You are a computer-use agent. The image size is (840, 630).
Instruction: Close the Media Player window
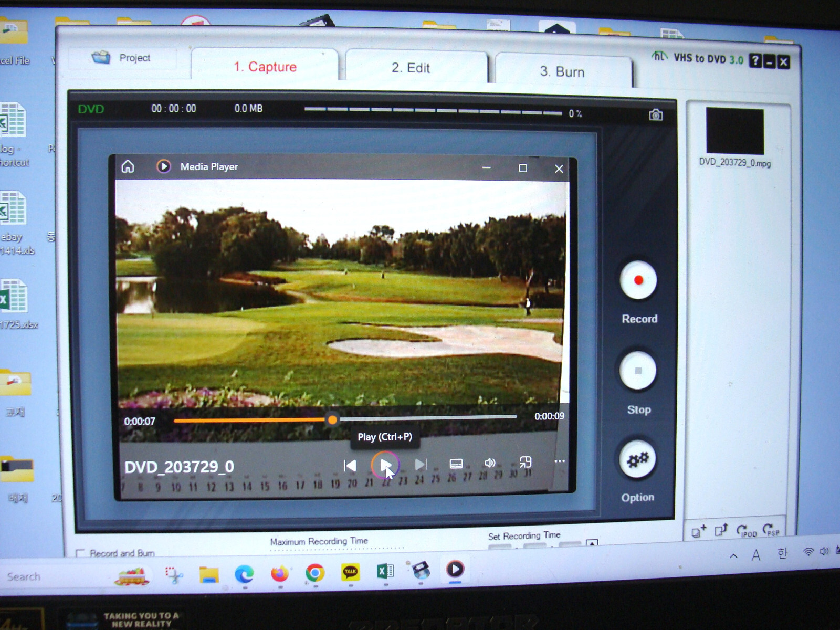pos(559,169)
